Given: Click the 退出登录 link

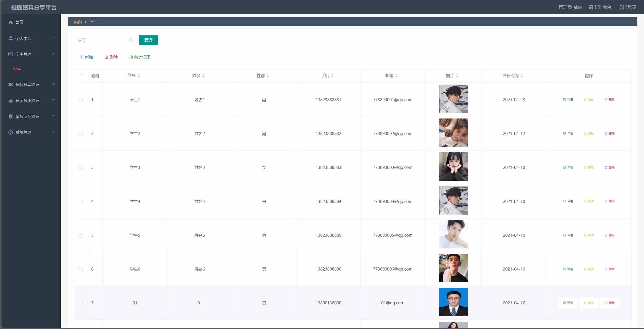Looking at the screenshot, I should click(627, 7).
